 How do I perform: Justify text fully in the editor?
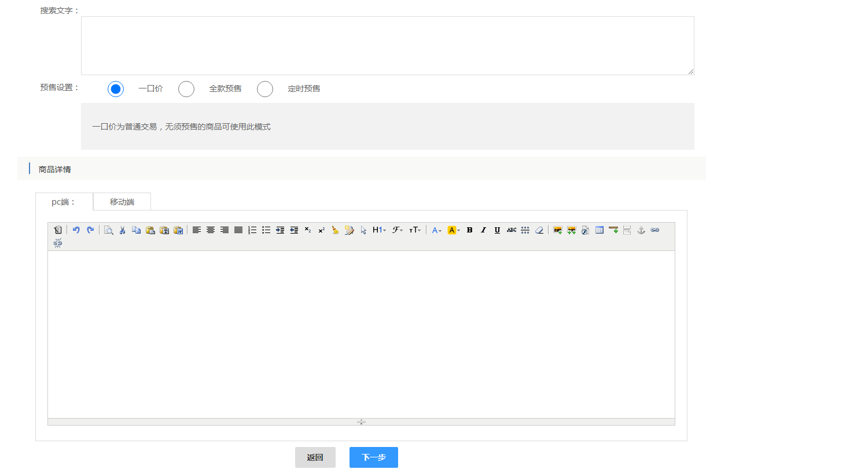pos(238,230)
